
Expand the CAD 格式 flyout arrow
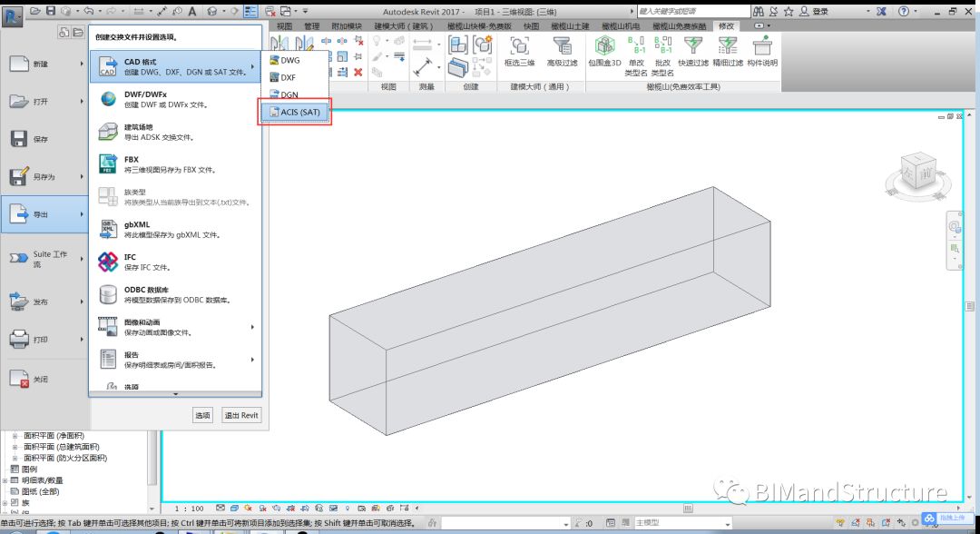click(x=253, y=65)
